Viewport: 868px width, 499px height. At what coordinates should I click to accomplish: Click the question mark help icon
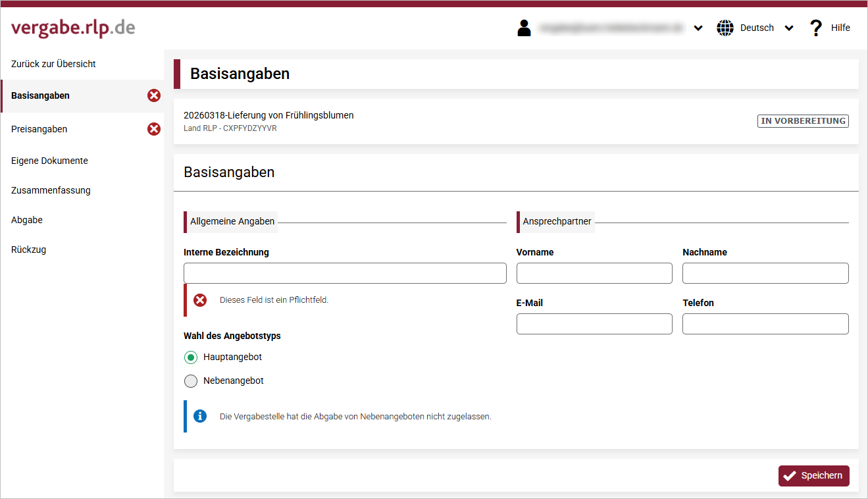pos(816,28)
